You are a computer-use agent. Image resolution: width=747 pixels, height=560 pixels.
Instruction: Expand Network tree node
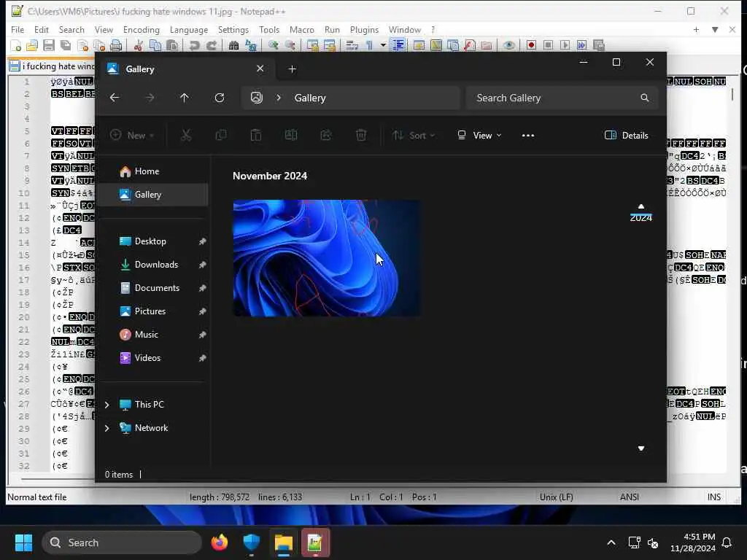pos(107,428)
